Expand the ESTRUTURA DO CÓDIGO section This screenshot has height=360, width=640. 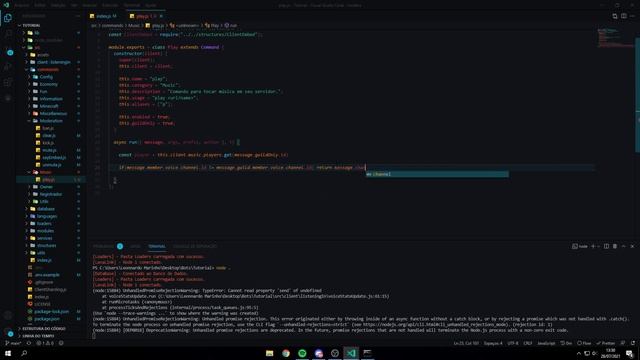pyautogui.click(x=44, y=329)
